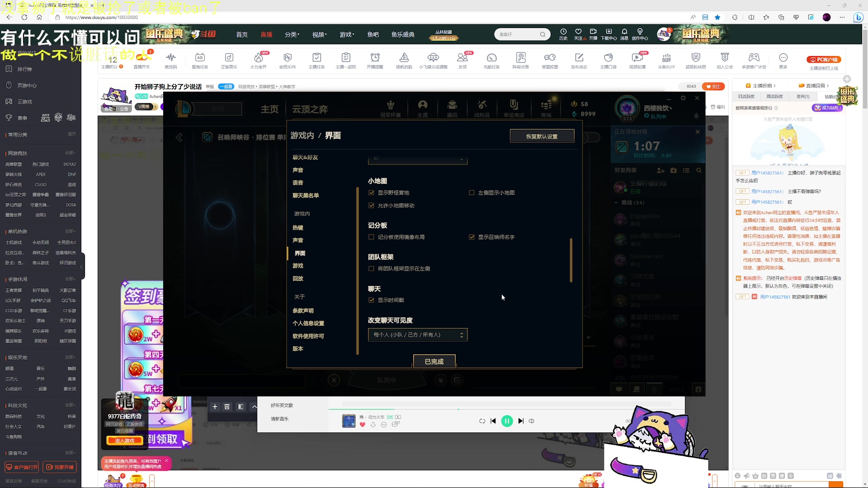
Task: Click the 恢复默认设置 button
Action: tap(542, 136)
